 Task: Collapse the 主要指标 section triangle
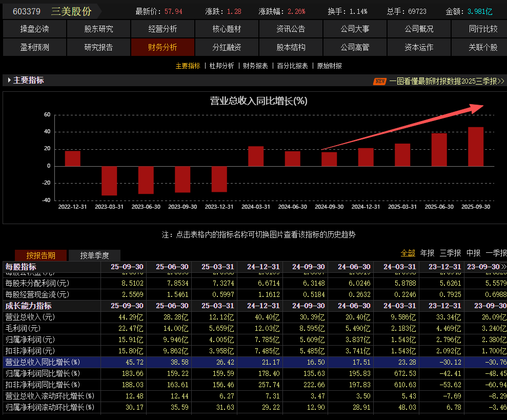pos(9,81)
